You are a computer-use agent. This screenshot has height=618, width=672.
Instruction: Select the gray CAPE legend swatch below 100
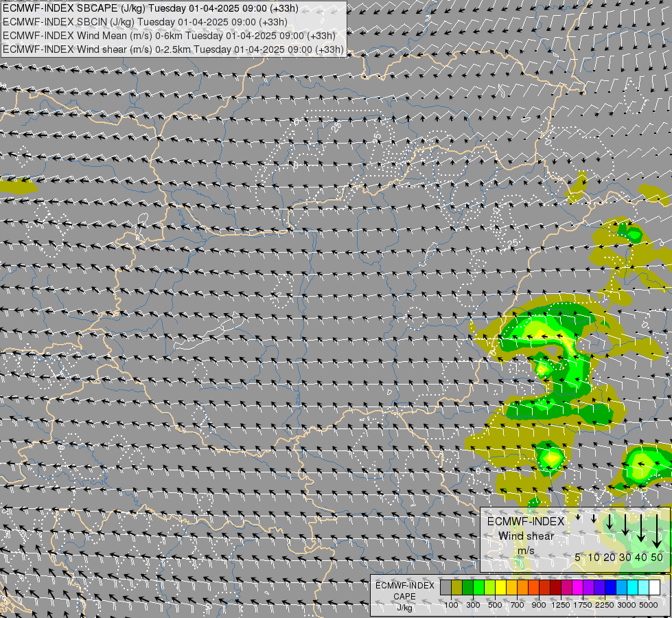point(445,587)
